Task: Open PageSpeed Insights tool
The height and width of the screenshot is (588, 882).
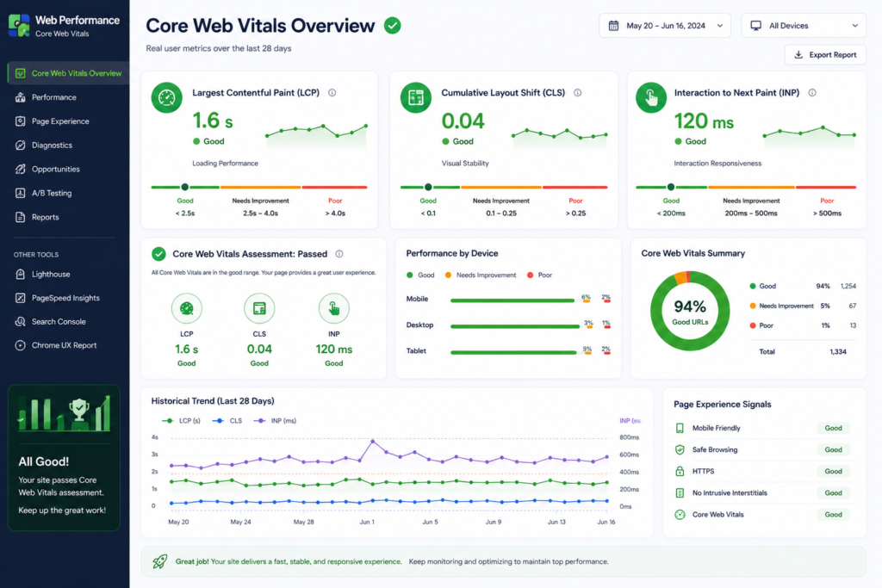Action: pyautogui.click(x=65, y=298)
